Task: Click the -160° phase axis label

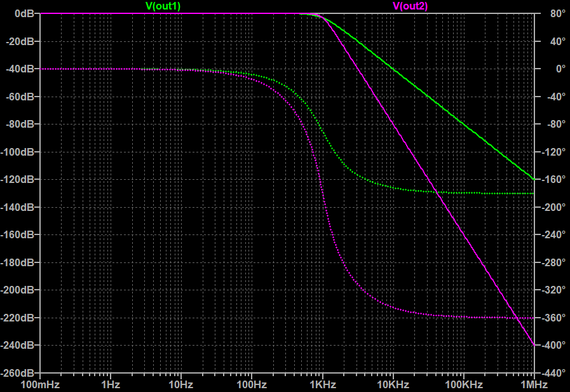Action: click(553, 179)
